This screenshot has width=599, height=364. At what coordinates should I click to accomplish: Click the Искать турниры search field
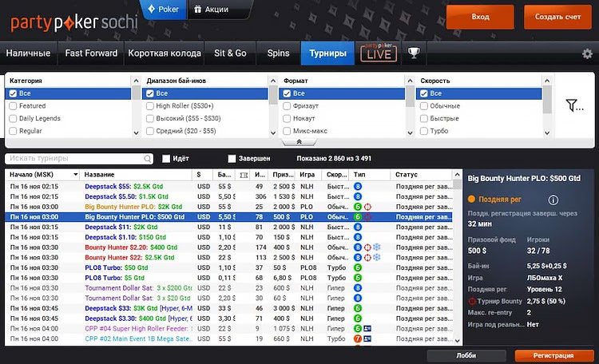click(x=75, y=159)
